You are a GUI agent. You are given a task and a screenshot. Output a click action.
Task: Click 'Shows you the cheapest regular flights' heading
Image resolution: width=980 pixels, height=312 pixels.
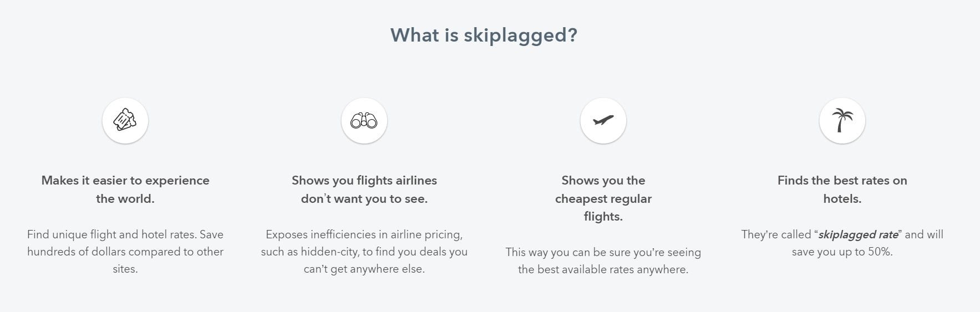603,198
